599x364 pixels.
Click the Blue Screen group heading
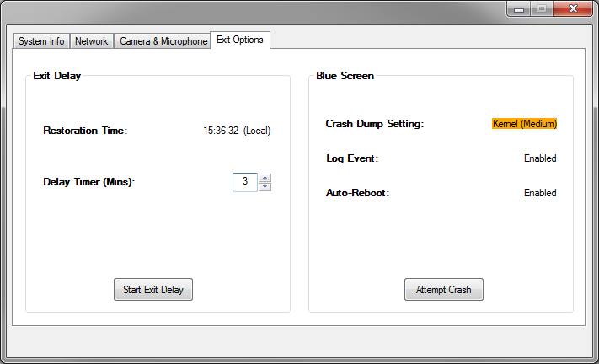click(x=345, y=76)
